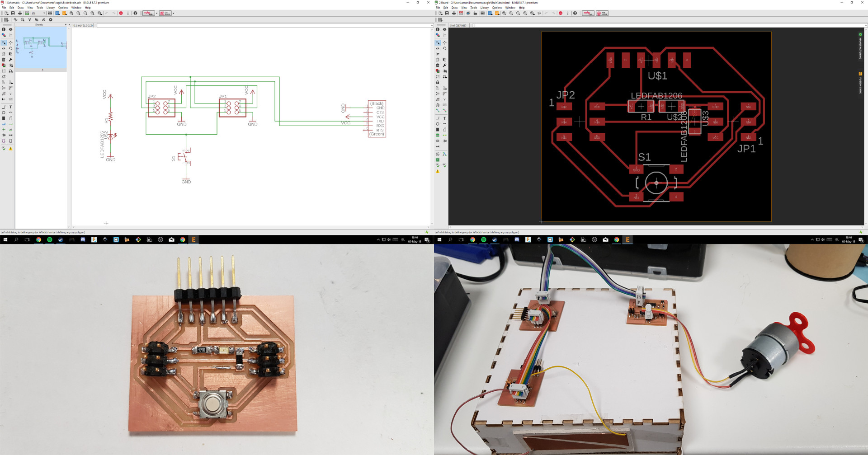Click the Design Link button in board toolbar
This screenshot has width=868, height=455.
coord(588,13)
